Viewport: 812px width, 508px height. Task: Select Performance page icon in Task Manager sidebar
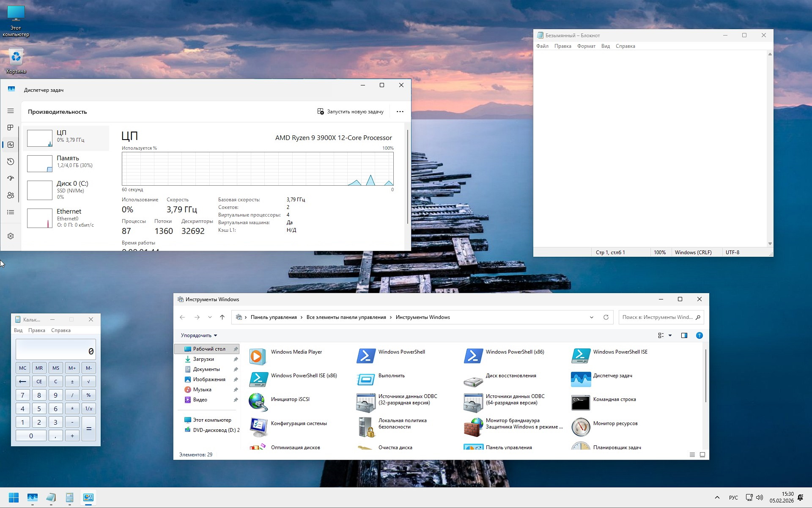click(11, 145)
